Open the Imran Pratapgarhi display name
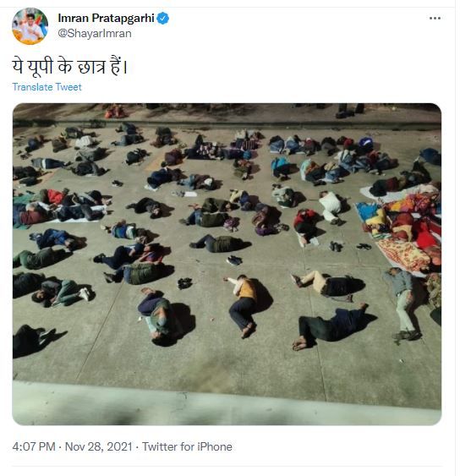 pos(106,19)
